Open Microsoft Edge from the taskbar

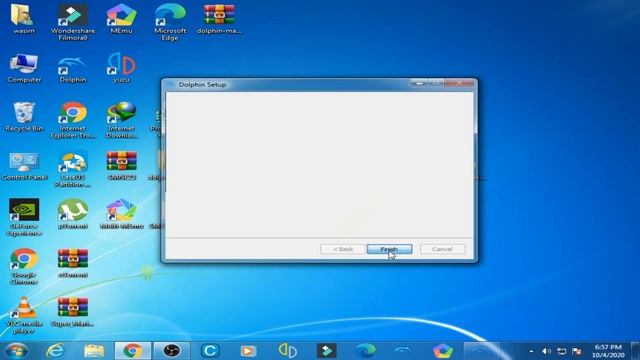(365, 351)
